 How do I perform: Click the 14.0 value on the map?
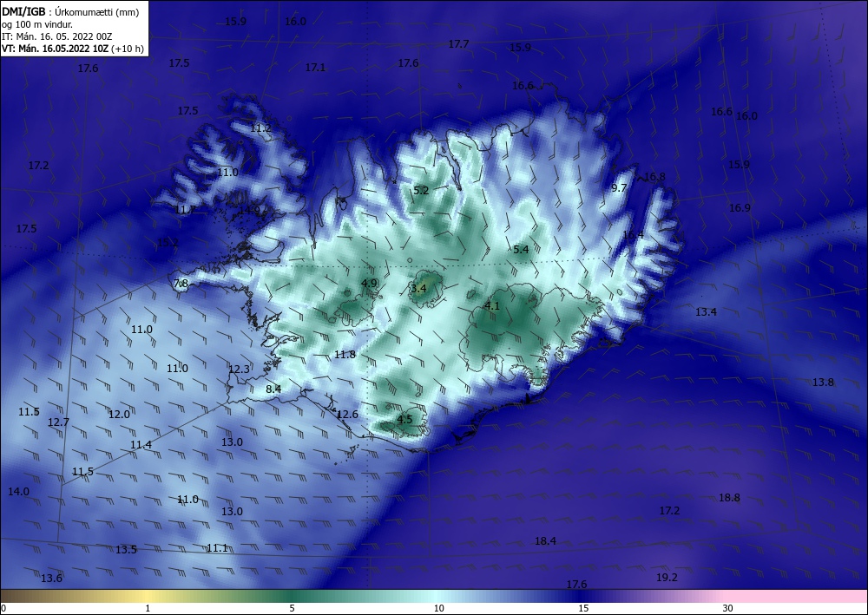tap(18, 491)
